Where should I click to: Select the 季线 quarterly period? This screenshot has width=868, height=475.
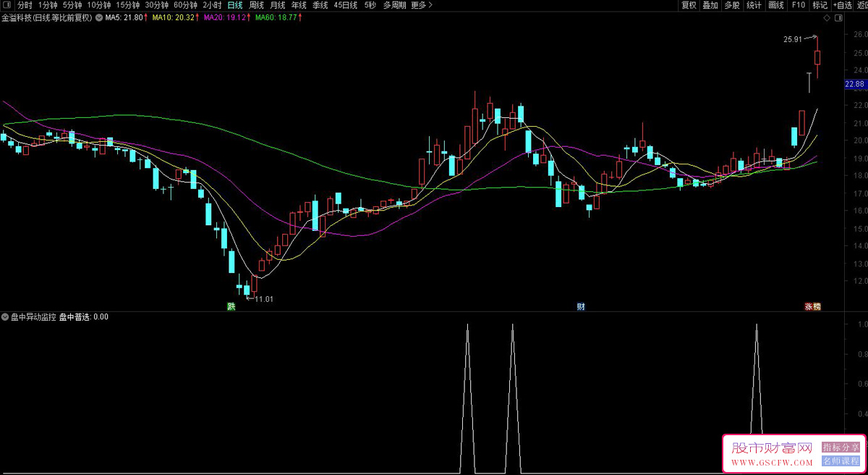pos(320,4)
